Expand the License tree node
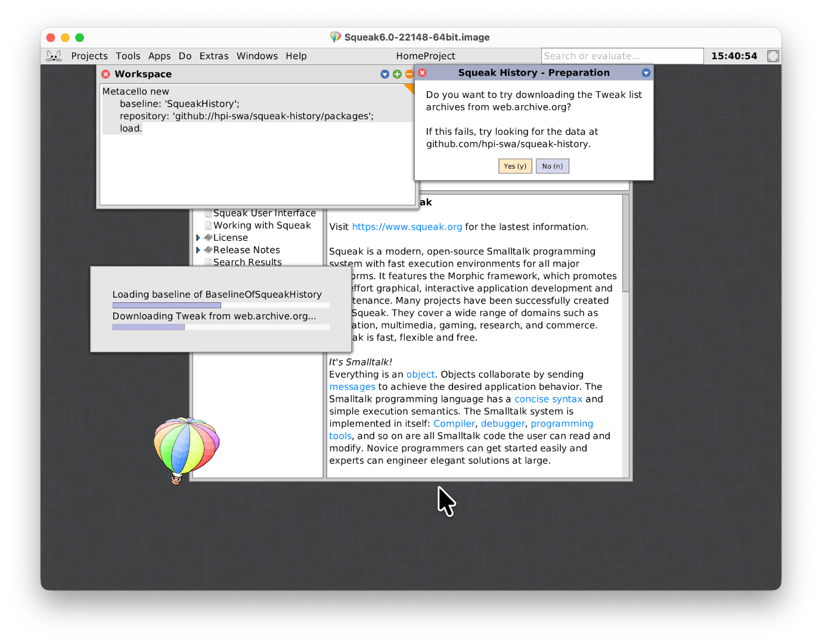Image resolution: width=822 pixels, height=644 pixels. click(198, 237)
